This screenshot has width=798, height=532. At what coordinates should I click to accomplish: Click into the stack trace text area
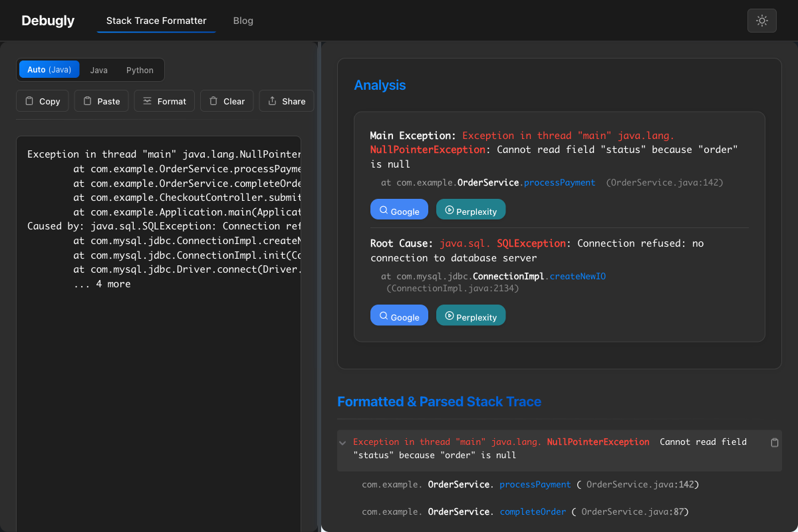point(158,334)
